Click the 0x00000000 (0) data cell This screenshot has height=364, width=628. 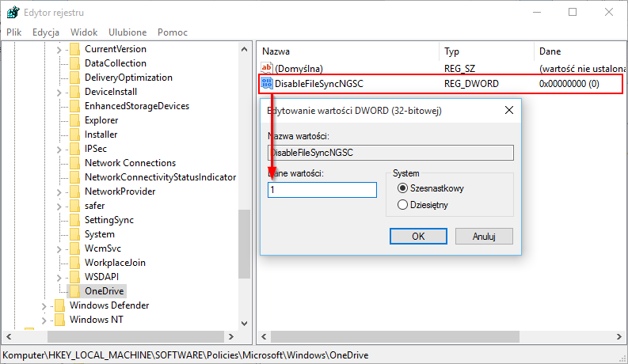click(x=569, y=84)
